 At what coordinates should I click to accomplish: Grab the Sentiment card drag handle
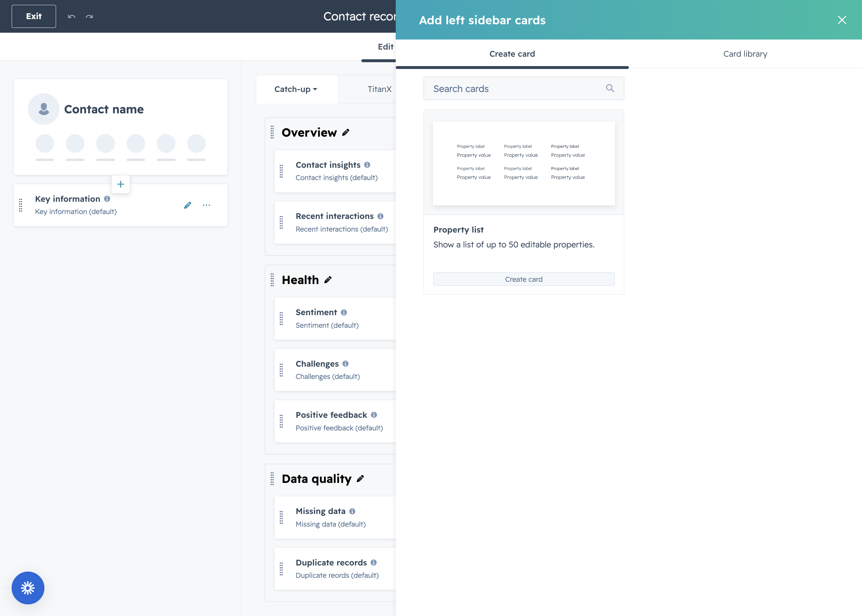coord(281,319)
